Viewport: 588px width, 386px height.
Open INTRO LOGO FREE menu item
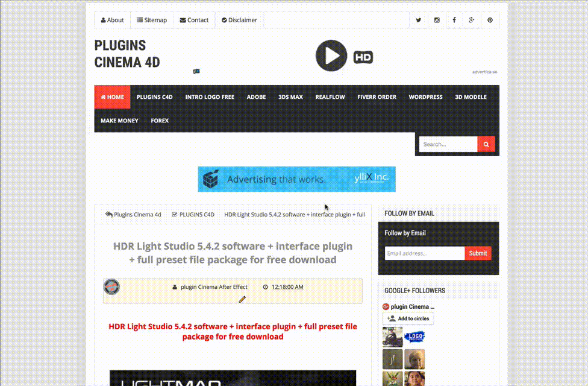tap(210, 97)
